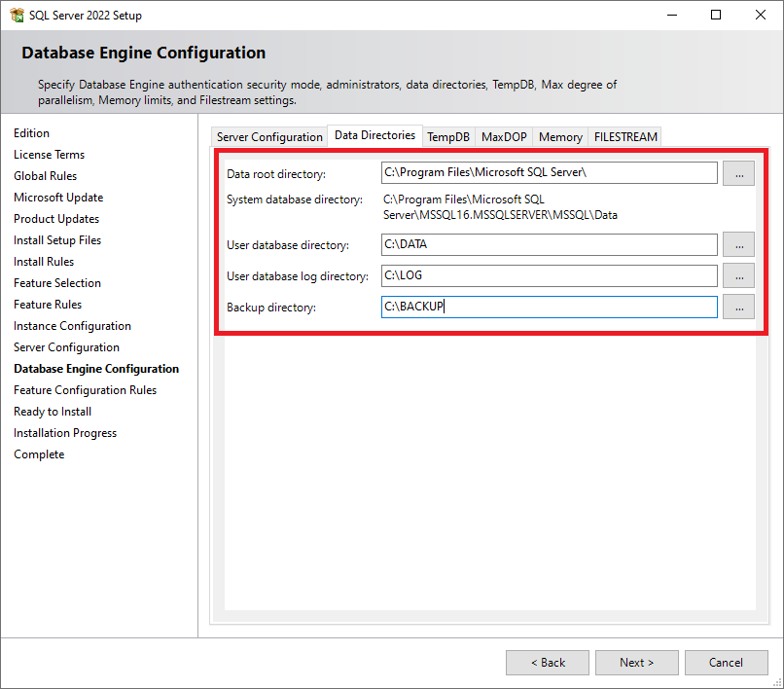
Task: Open the TempDB tab
Action: (448, 137)
